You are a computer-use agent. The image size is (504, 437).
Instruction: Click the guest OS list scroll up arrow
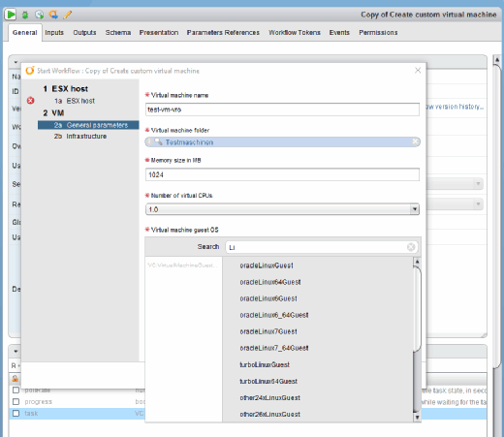click(x=417, y=262)
